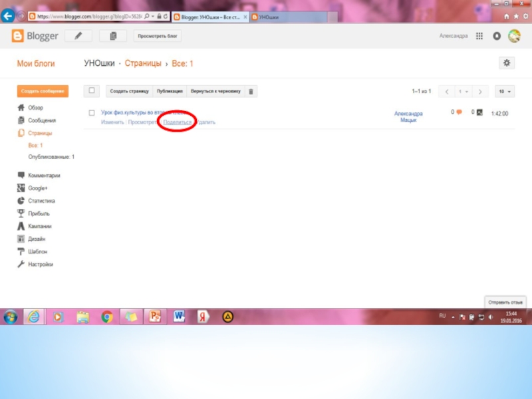Open Word from the taskbar
The height and width of the screenshot is (399, 532).
pos(179,317)
